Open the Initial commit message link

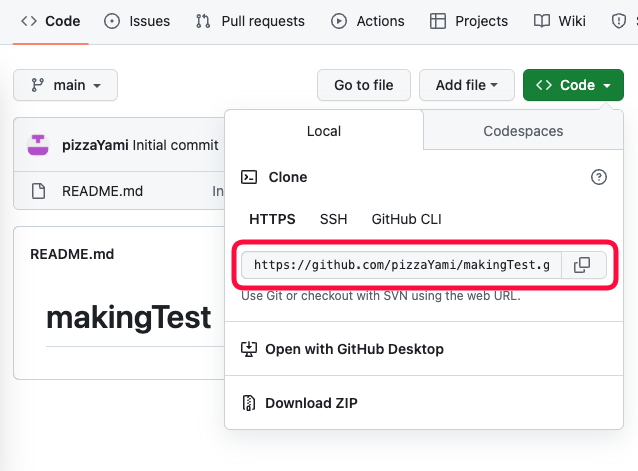click(175, 145)
